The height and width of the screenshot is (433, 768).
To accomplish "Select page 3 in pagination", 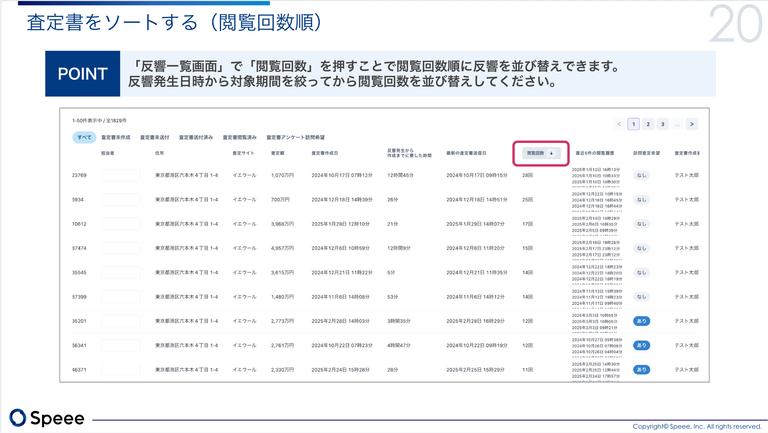I will [662, 124].
